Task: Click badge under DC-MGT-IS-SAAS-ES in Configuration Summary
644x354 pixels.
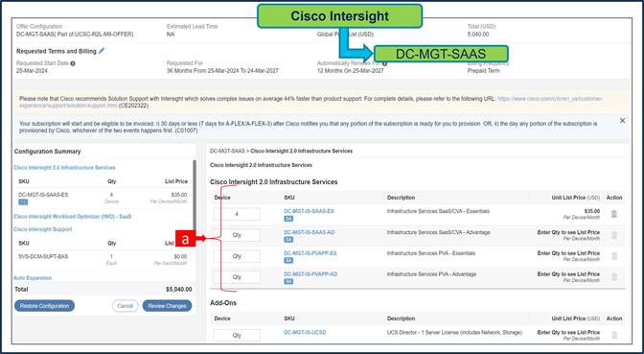Action: 23,202
